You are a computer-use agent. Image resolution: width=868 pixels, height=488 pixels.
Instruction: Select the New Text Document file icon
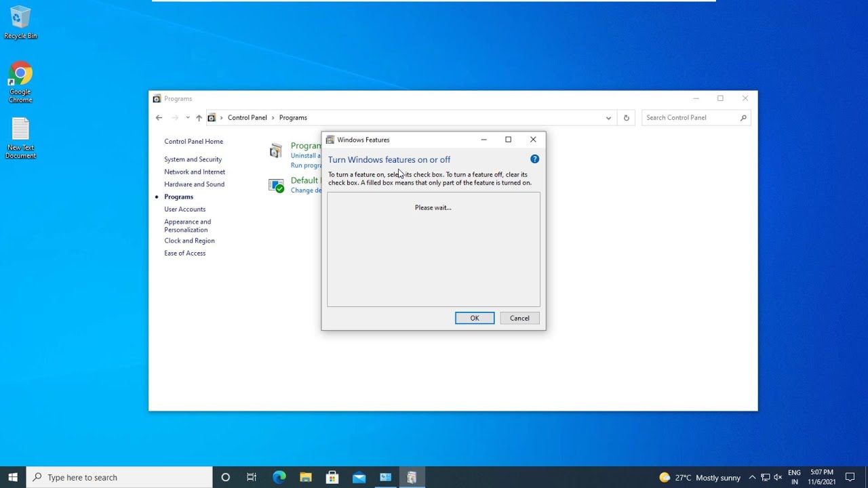(20, 138)
